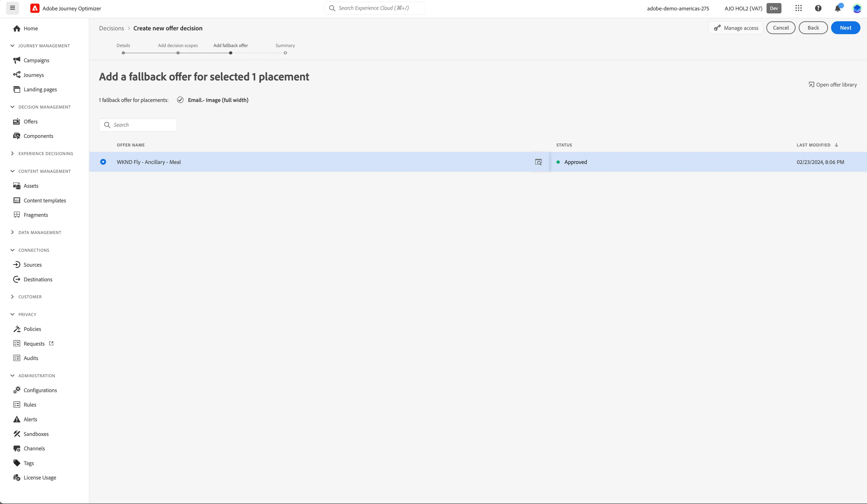867x504 pixels.
Task: Click the Campaigns megaphone icon
Action: (x=16, y=60)
